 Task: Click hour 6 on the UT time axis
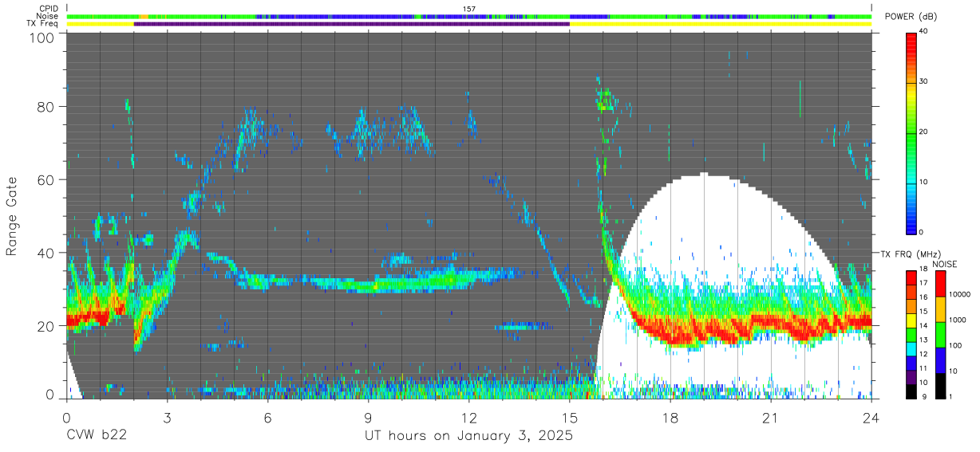click(x=267, y=417)
